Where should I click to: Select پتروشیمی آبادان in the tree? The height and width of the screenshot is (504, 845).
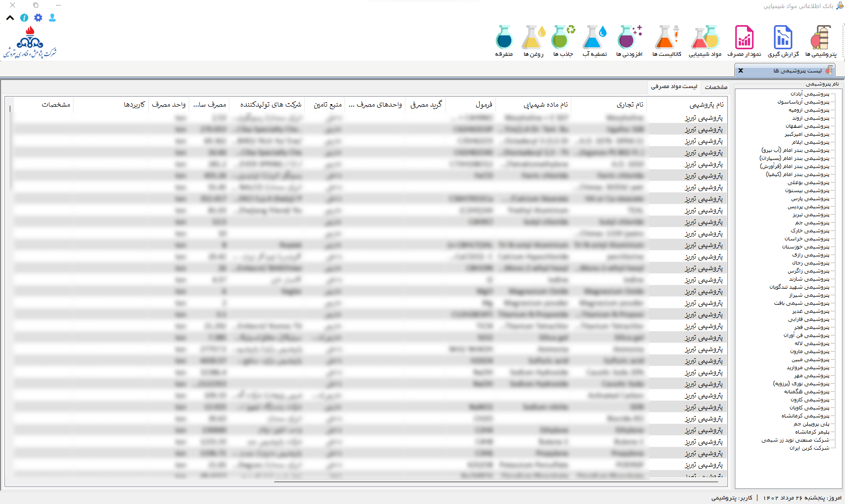(x=810, y=94)
